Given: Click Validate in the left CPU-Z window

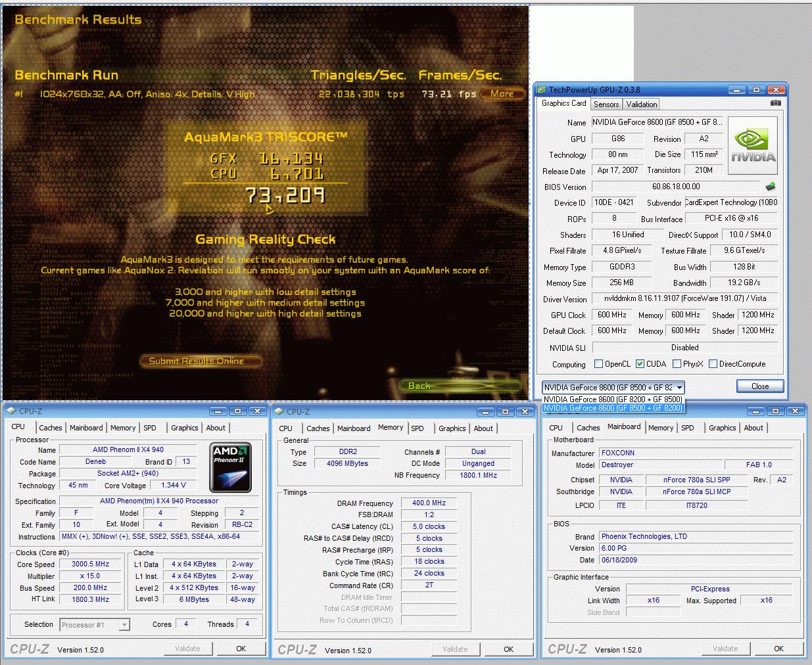Looking at the screenshot, I should click(x=187, y=649).
